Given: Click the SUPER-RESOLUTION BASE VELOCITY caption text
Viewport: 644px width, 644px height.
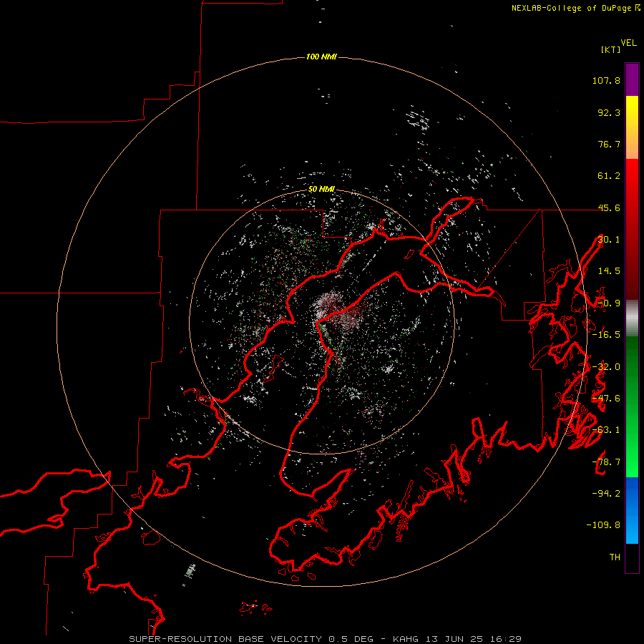Looking at the screenshot, I should [x=225, y=639].
